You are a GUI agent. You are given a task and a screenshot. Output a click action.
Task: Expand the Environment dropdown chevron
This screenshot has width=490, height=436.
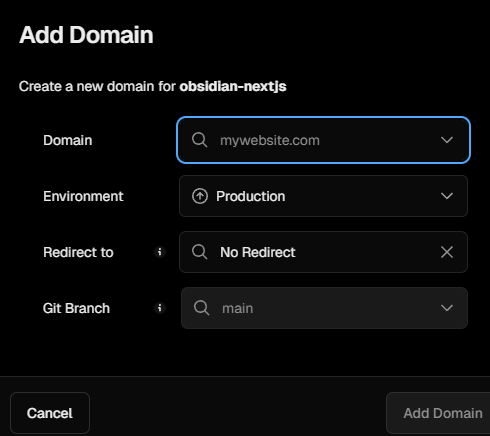click(447, 196)
